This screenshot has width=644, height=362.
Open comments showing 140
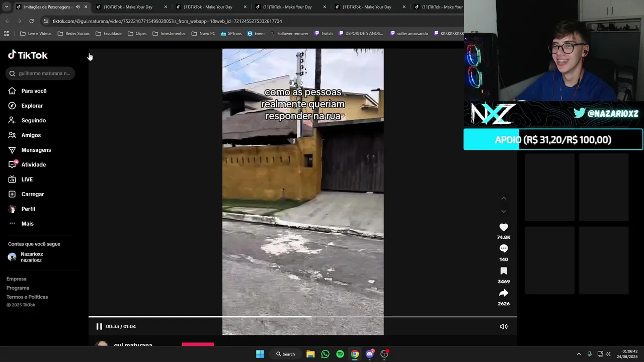504,248
